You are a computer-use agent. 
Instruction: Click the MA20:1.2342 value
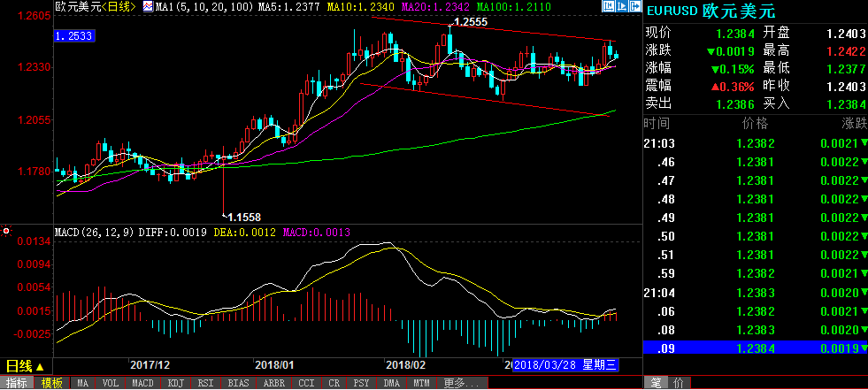pyautogui.click(x=435, y=7)
